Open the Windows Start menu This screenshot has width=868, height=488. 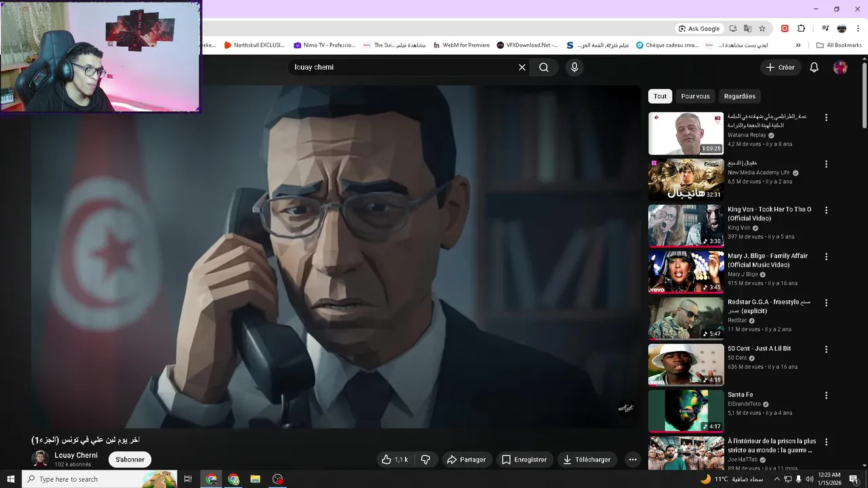pyautogui.click(x=10, y=479)
